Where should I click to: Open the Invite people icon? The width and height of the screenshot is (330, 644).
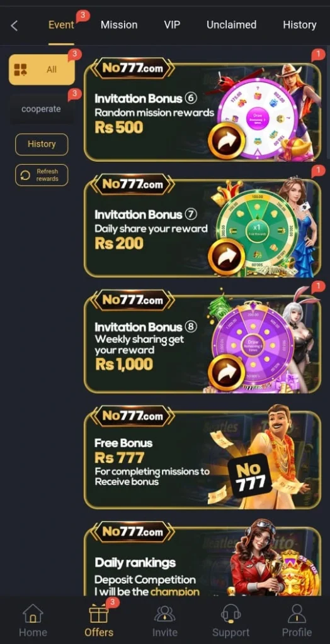tap(164, 614)
